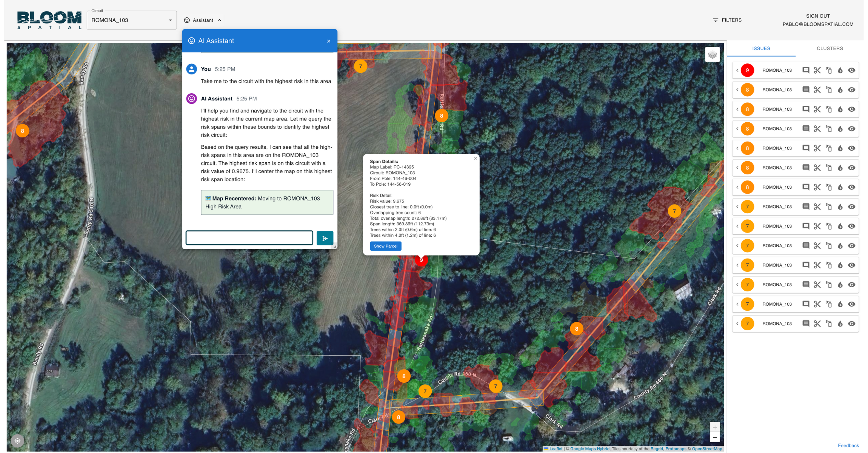
Task: Click scissors trim icon on red 9 issue
Action: (817, 70)
